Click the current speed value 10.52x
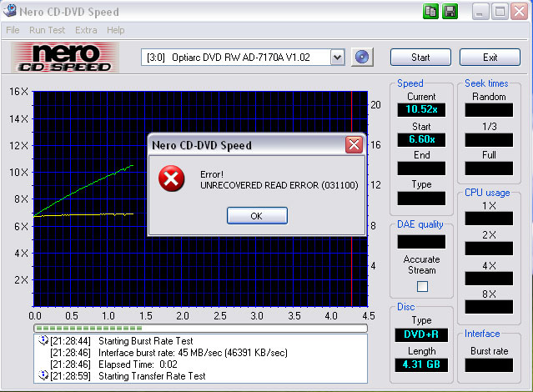The width and height of the screenshot is (533, 392). point(421,109)
